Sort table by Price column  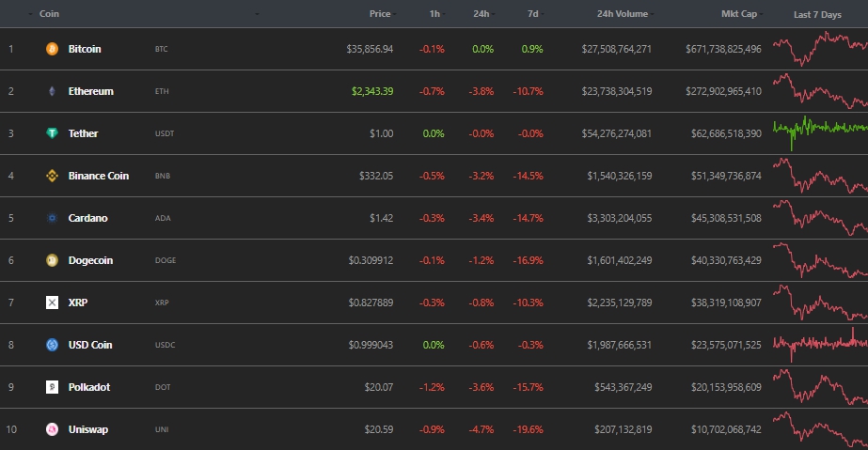[380, 14]
